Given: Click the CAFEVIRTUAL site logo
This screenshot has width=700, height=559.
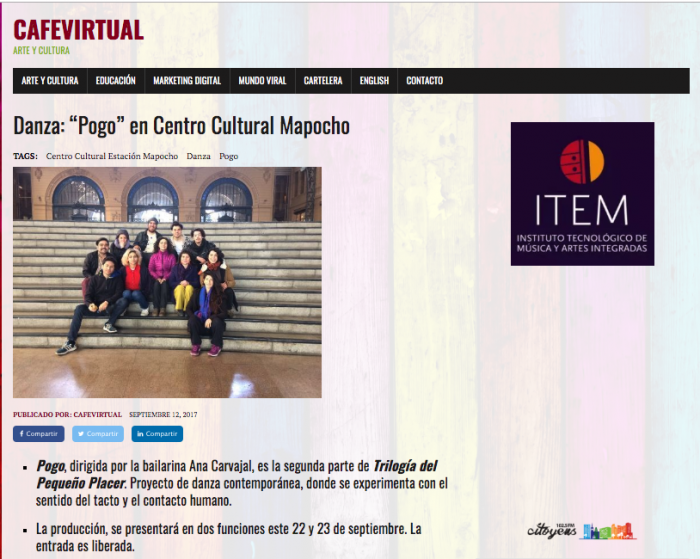Looking at the screenshot, I should tap(78, 30).
